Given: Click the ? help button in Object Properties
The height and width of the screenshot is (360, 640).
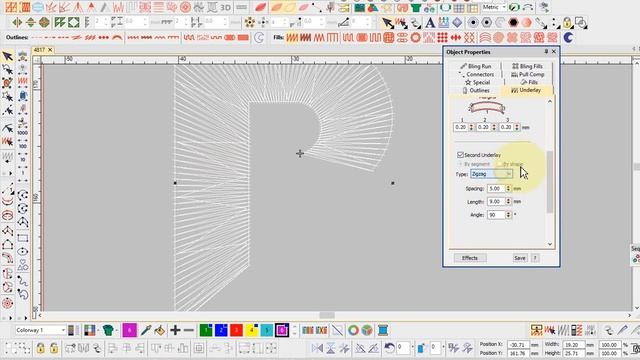Looking at the screenshot, I should [x=535, y=258].
